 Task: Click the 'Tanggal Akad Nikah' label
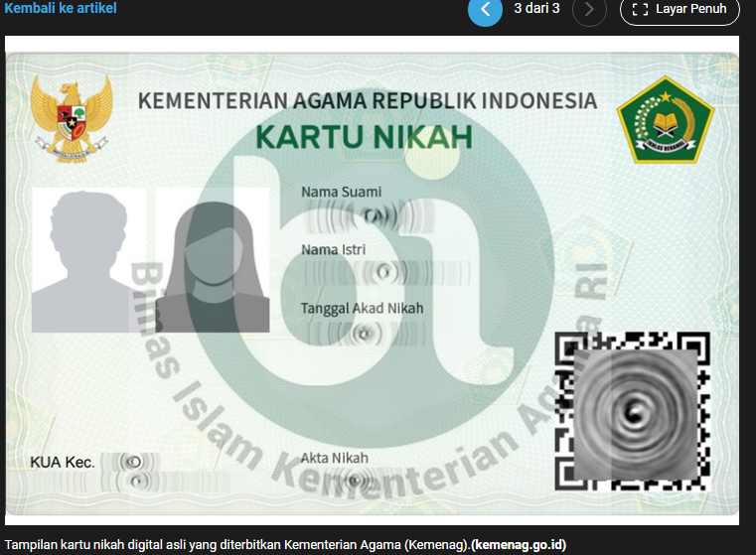(362, 309)
